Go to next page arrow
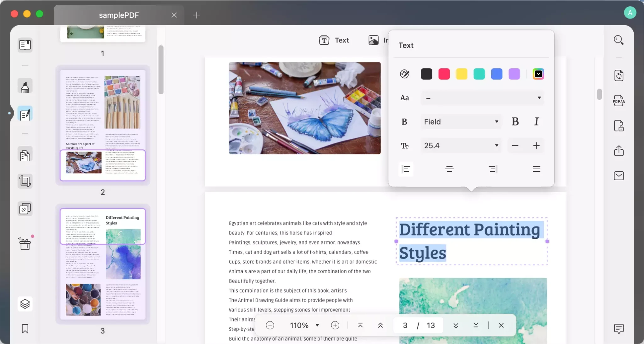The height and width of the screenshot is (344, 644). coord(456,325)
